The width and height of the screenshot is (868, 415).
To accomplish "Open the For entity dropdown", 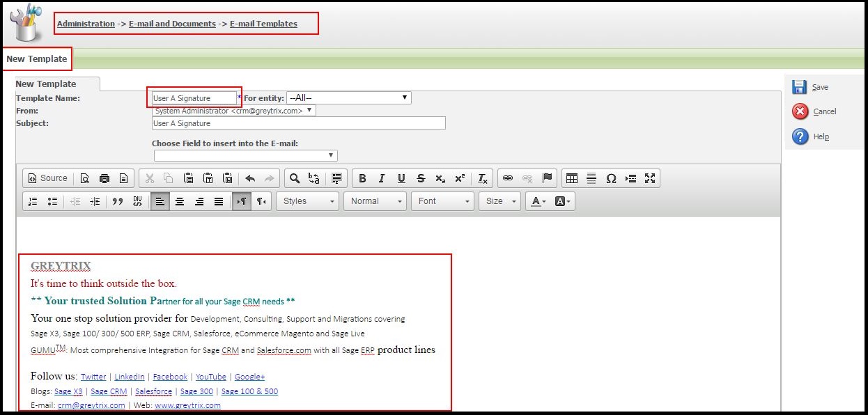I will pos(348,98).
